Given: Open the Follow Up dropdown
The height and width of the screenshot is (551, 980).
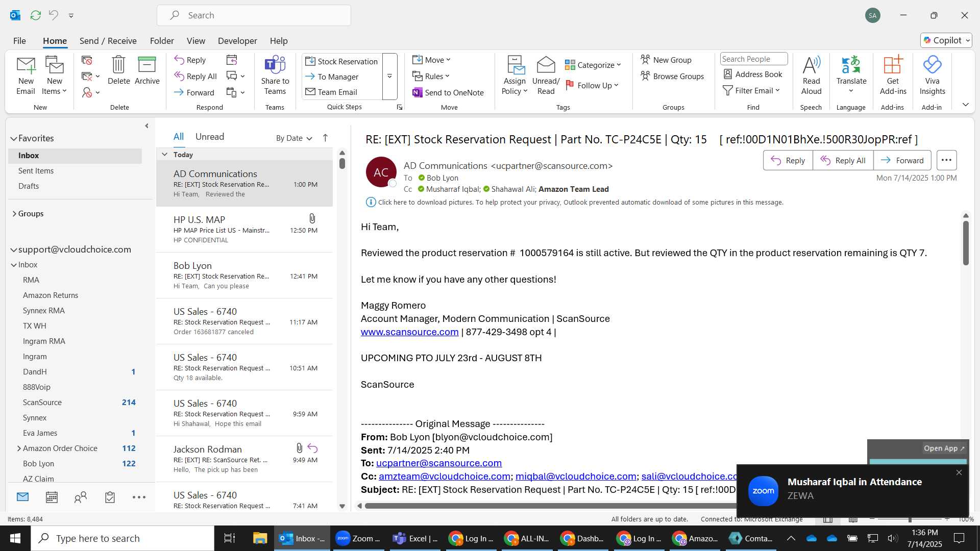Looking at the screenshot, I should click(592, 85).
